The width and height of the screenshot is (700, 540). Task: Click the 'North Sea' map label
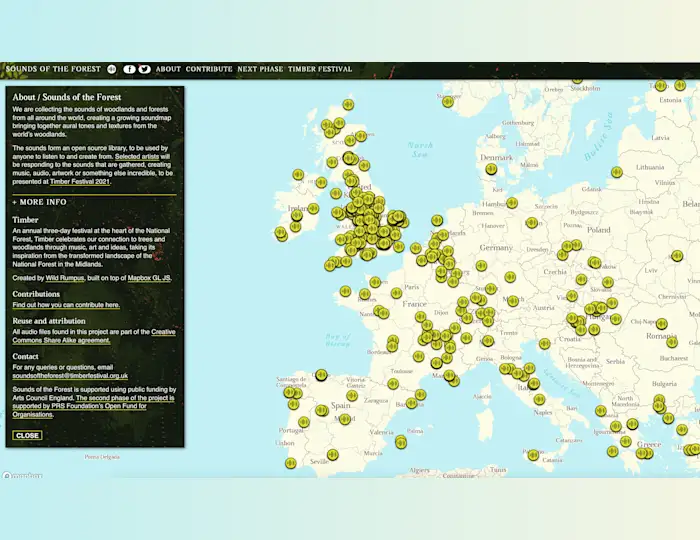coord(420,150)
